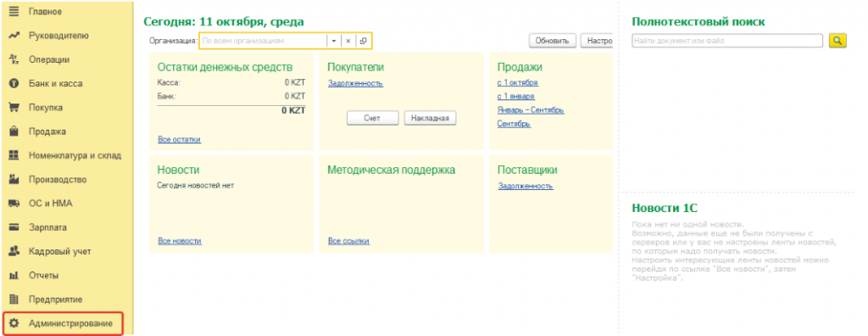Click the Кадровый учет people icon
The width and height of the screenshot is (868, 336).
14,251
